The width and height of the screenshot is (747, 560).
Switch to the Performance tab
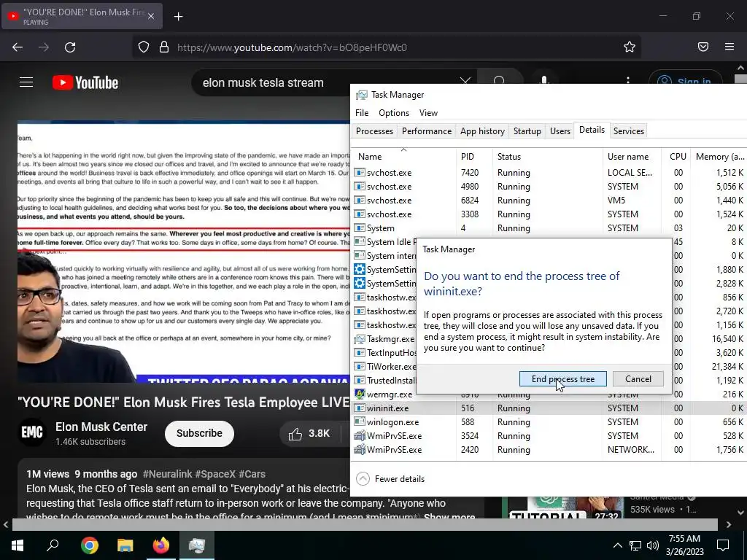click(426, 131)
